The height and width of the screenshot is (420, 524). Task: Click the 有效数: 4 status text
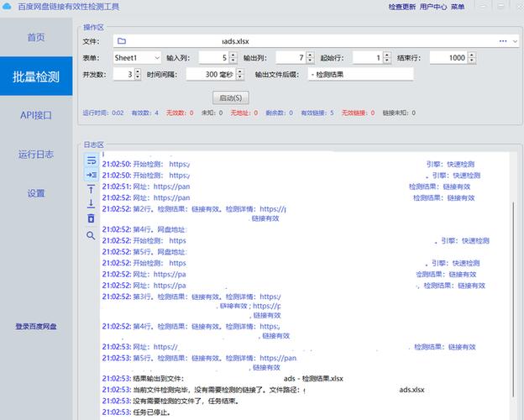pyautogui.click(x=145, y=113)
